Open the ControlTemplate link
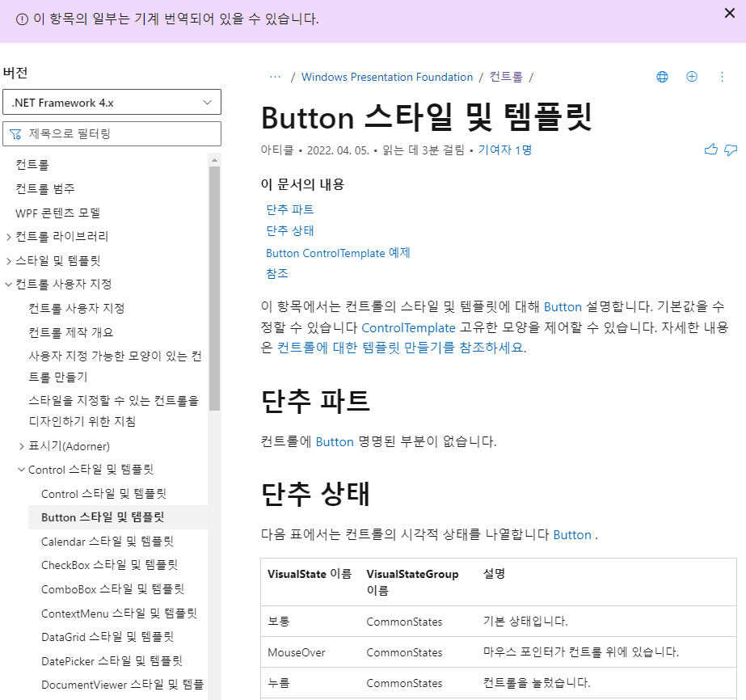Image resolution: width=746 pixels, height=700 pixels. coord(408,327)
